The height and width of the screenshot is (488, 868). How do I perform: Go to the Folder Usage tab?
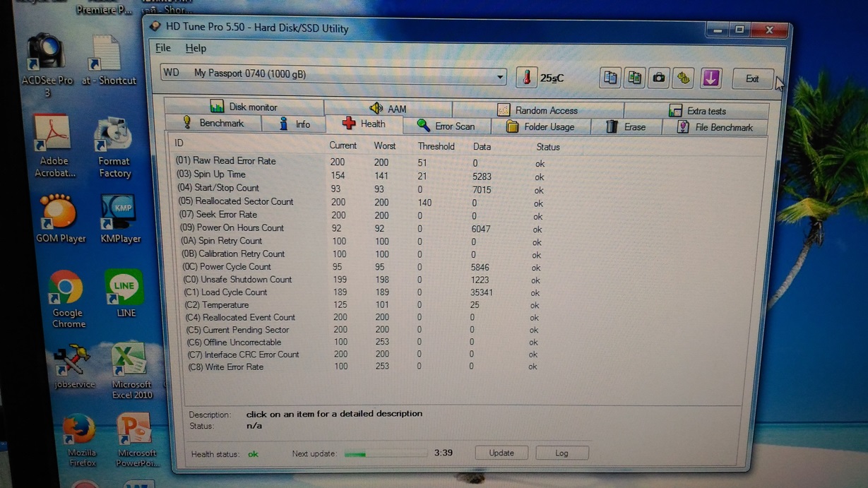pyautogui.click(x=540, y=127)
